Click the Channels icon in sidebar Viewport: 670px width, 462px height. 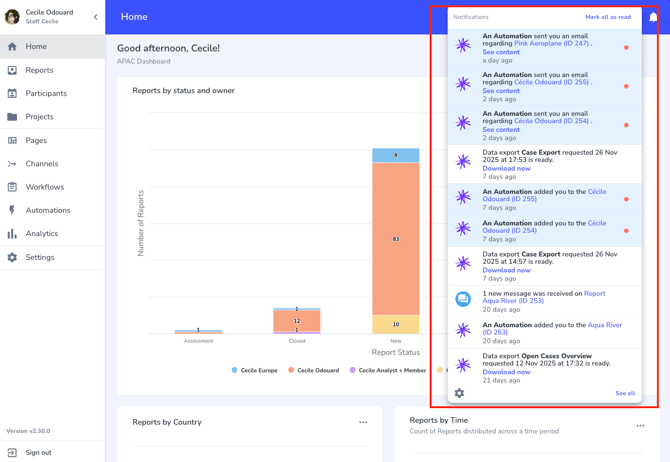tap(12, 164)
